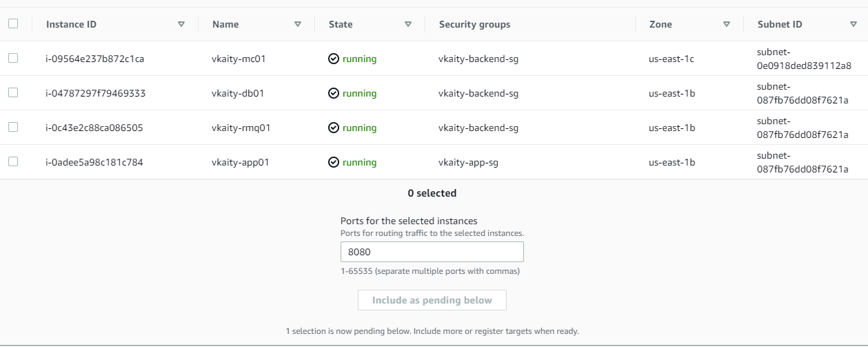Click Include as pending below button
Viewport: 868px width, 347px height.
pyautogui.click(x=432, y=300)
